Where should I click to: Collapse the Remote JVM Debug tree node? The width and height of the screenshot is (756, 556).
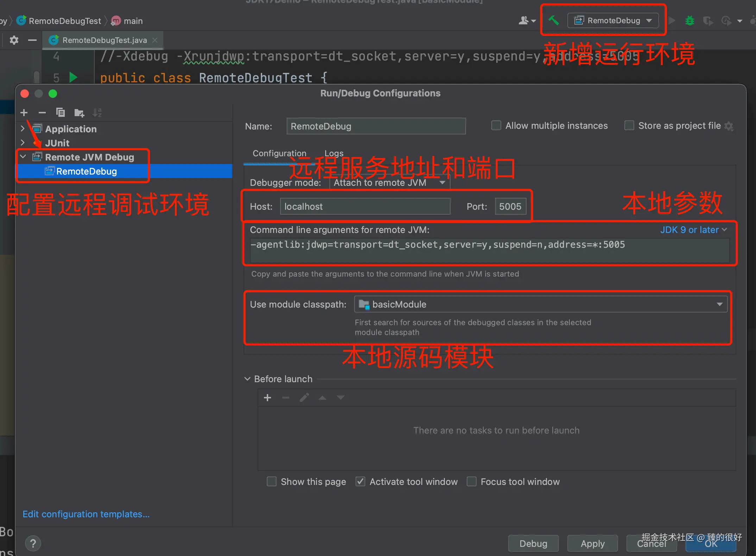click(x=23, y=157)
